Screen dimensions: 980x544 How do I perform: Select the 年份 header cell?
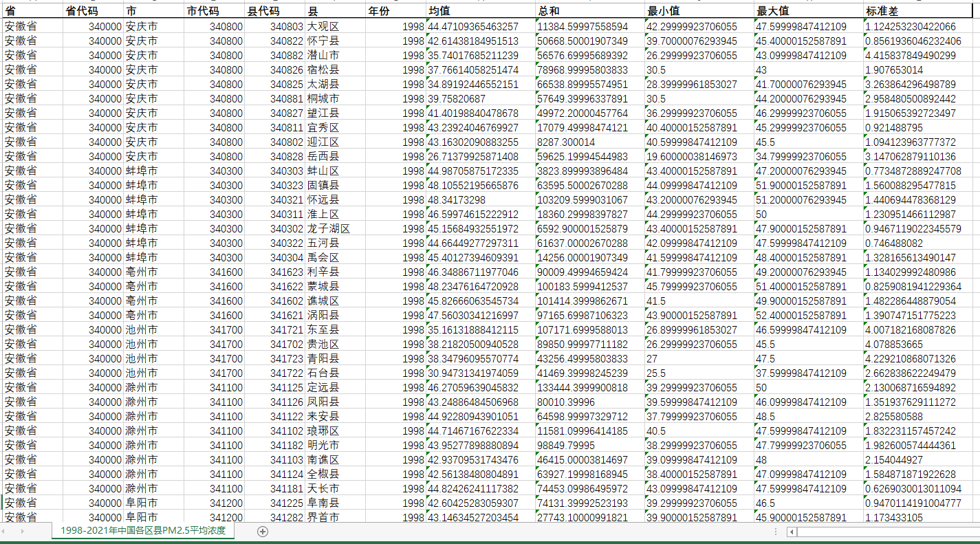395,12
